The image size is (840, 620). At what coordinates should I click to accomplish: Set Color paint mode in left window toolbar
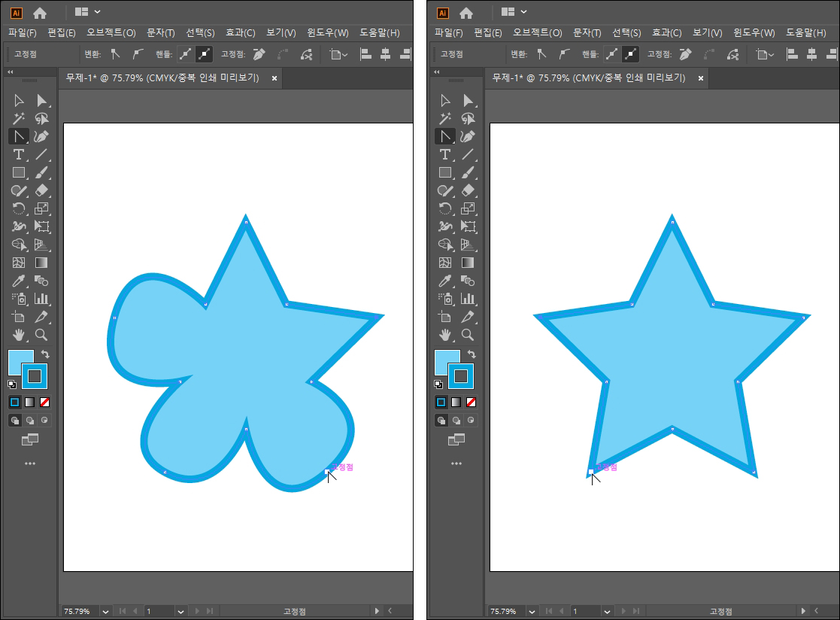tap(15, 402)
